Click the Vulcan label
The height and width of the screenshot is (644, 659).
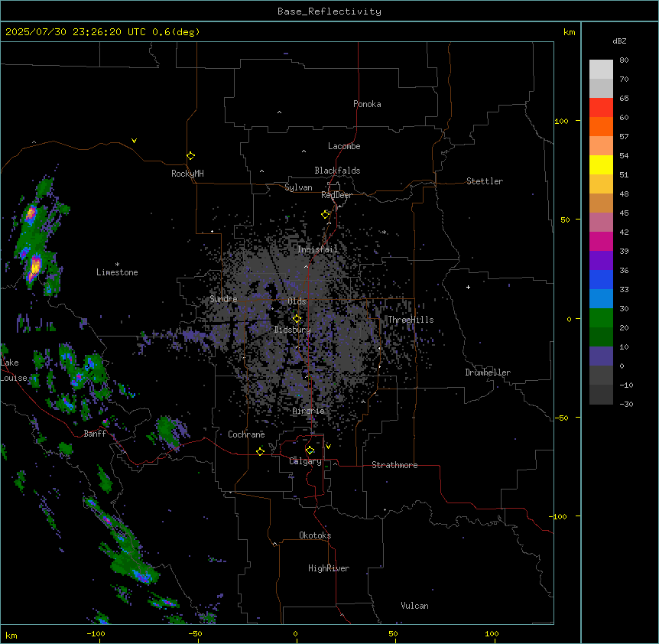[414, 606]
